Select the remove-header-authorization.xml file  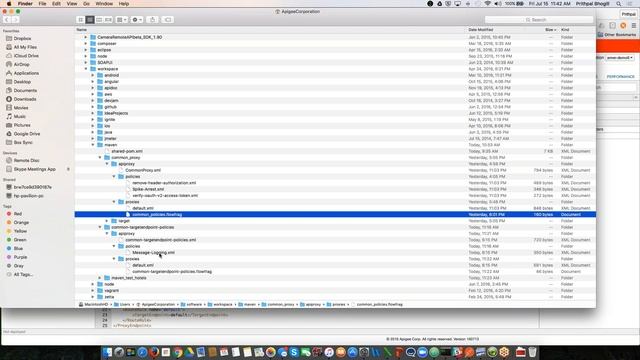[164, 183]
